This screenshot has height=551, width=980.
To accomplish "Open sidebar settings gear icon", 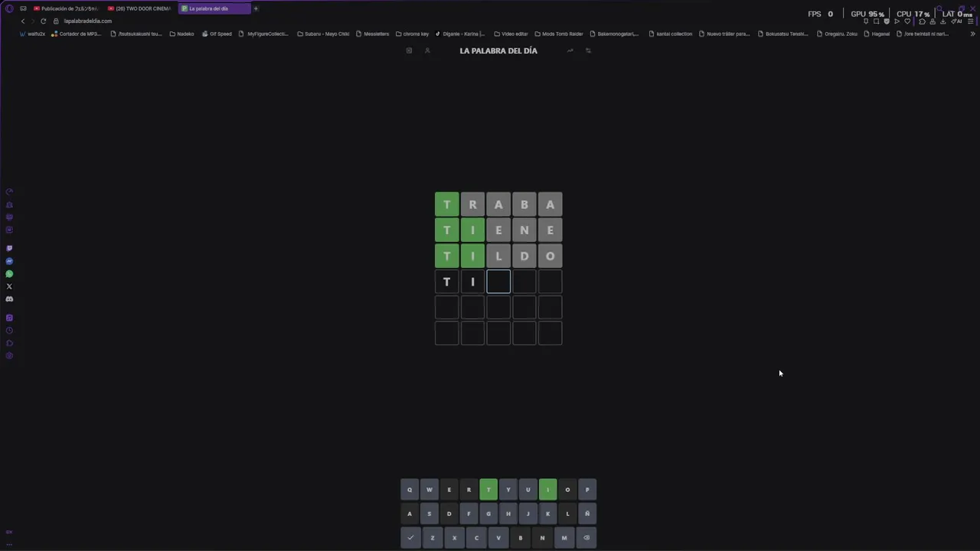I will click(x=9, y=356).
